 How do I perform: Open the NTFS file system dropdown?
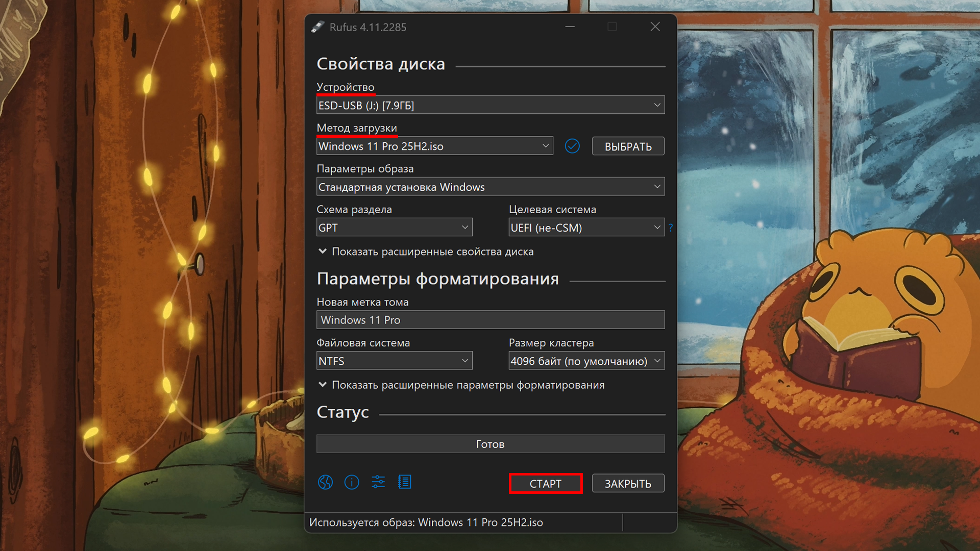pos(394,361)
